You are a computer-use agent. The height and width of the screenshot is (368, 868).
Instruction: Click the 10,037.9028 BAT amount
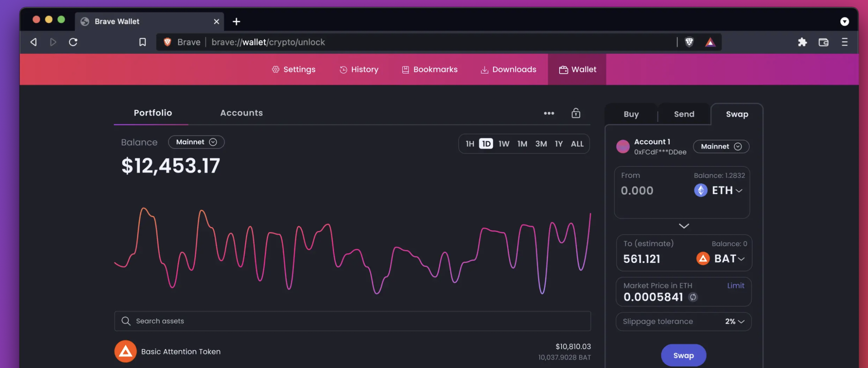(x=564, y=357)
